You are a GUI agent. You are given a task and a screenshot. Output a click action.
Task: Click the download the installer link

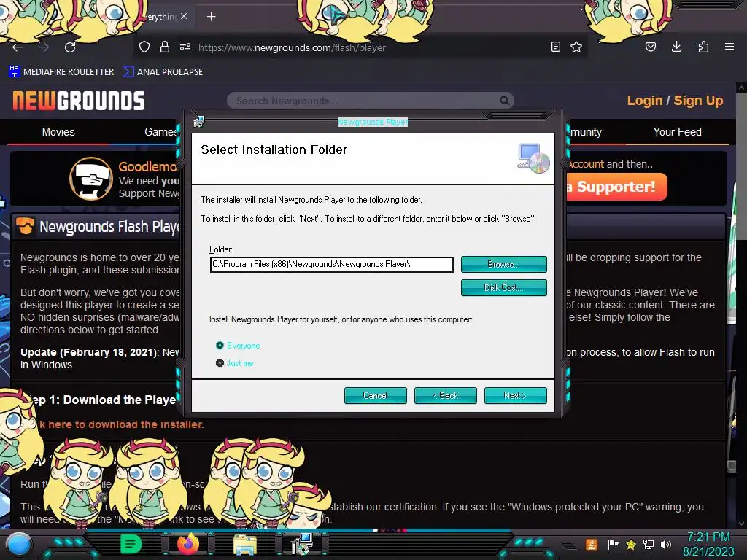(122, 424)
